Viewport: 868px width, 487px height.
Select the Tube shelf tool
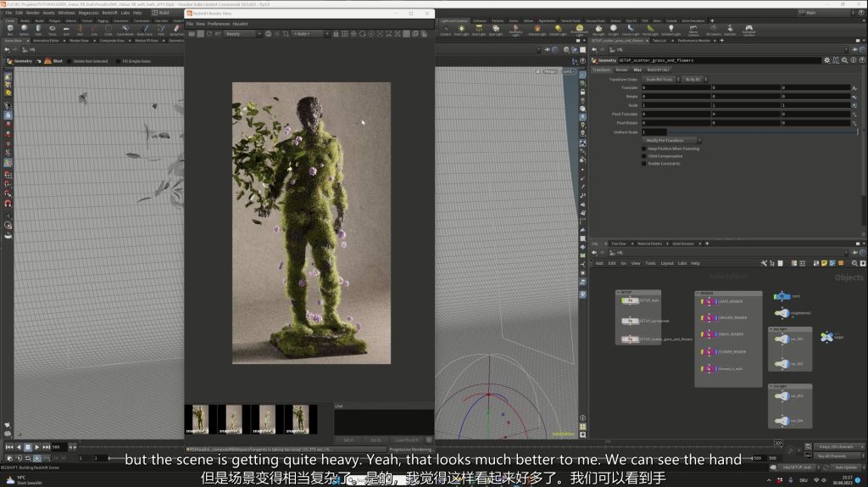(x=37, y=30)
